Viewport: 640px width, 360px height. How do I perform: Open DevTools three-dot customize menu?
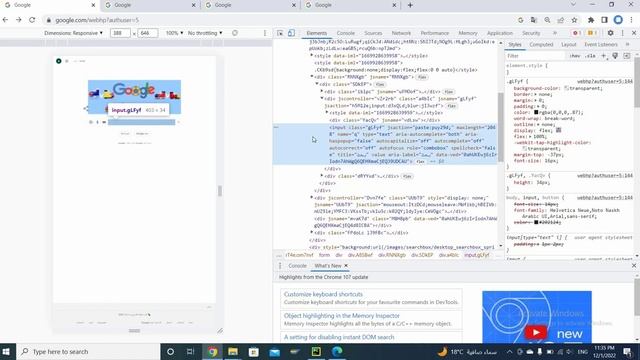(622, 33)
